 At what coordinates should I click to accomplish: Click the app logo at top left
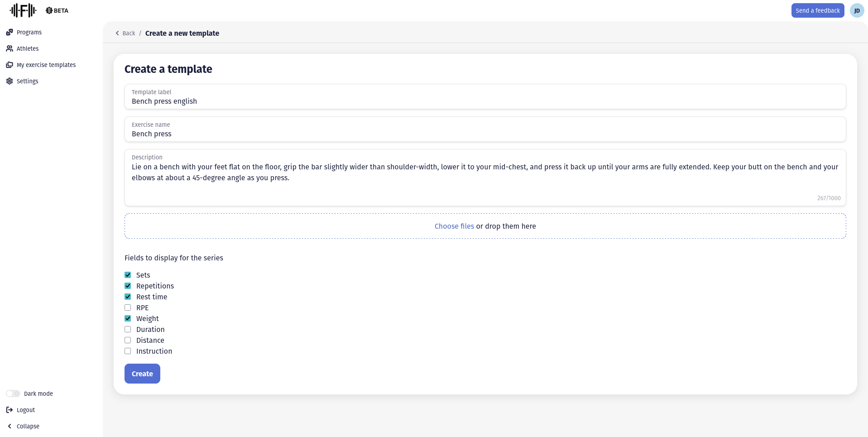point(23,10)
